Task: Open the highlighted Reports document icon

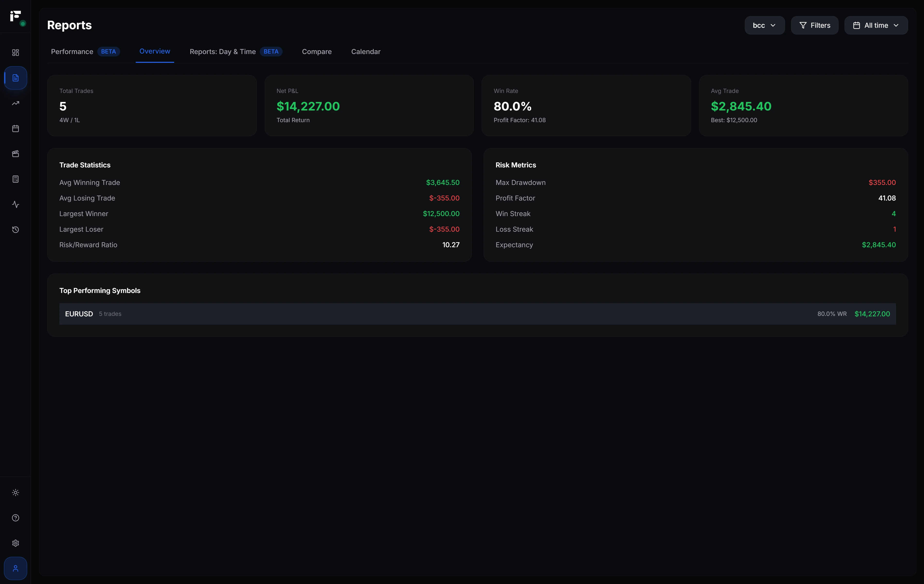Action: click(x=15, y=78)
